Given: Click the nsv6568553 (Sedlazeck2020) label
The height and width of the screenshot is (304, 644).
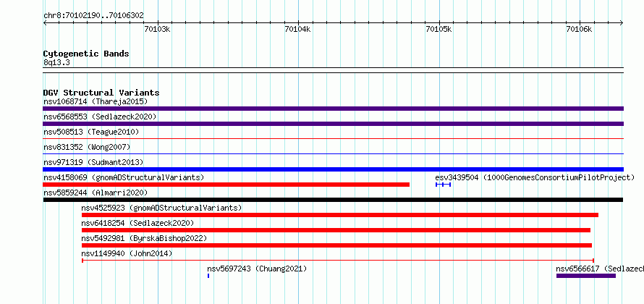Looking at the screenshot, I should 100,117.
